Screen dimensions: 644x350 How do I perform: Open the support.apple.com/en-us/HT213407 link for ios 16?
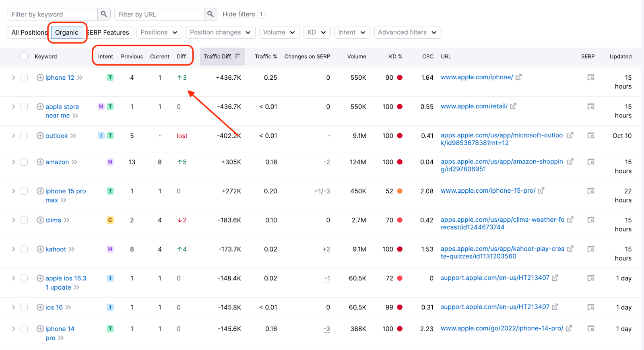pyautogui.click(x=495, y=307)
